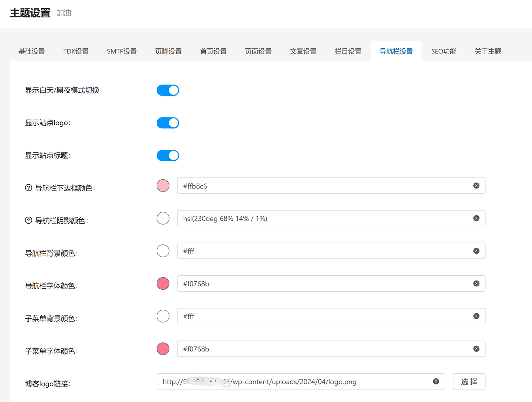Open the 页面设置 tab

258,51
